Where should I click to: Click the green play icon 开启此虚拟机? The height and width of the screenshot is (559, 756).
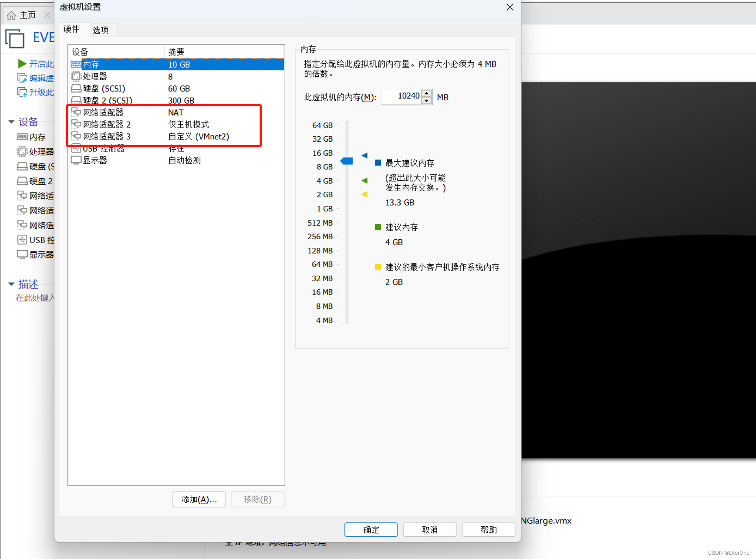[22, 64]
